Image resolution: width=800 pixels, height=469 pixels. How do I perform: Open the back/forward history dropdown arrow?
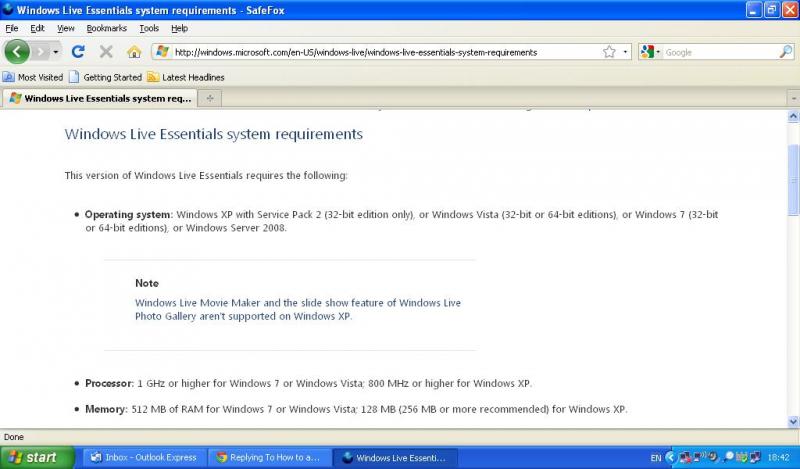(x=56, y=52)
